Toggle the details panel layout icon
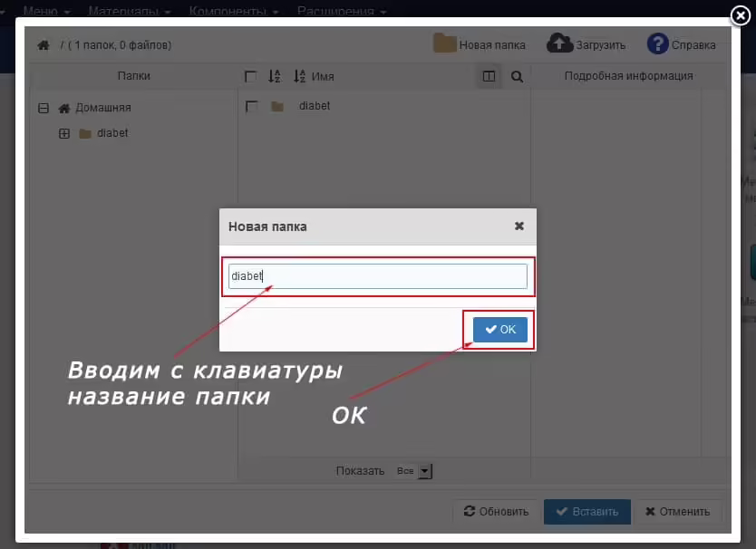This screenshot has width=756, height=549. tap(489, 76)
